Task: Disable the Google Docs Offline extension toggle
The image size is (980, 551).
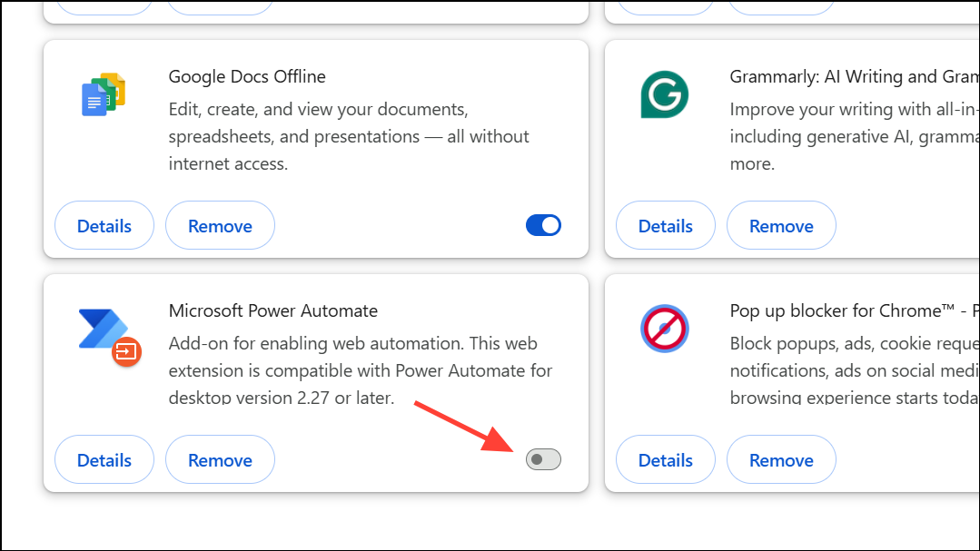Action: tap(543, 224)
